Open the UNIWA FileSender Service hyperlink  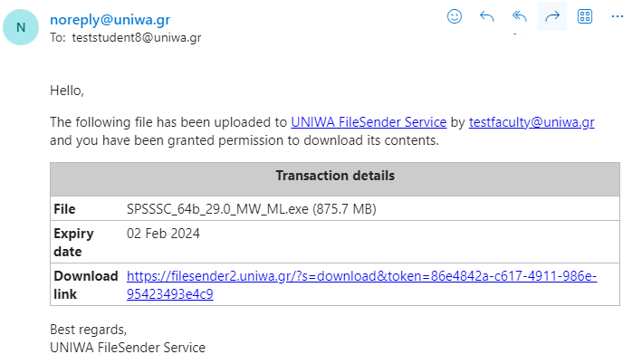[369, 122]
